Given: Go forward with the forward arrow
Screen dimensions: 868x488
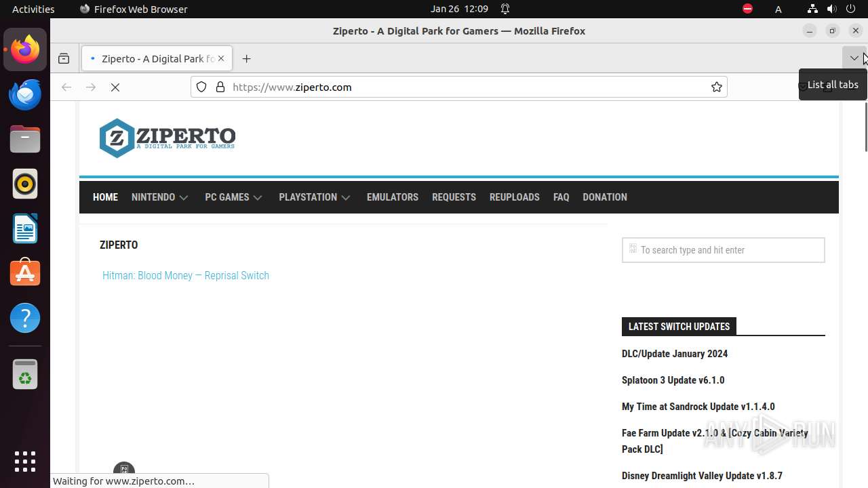Looking at the screenshot, I should point(91,87).
